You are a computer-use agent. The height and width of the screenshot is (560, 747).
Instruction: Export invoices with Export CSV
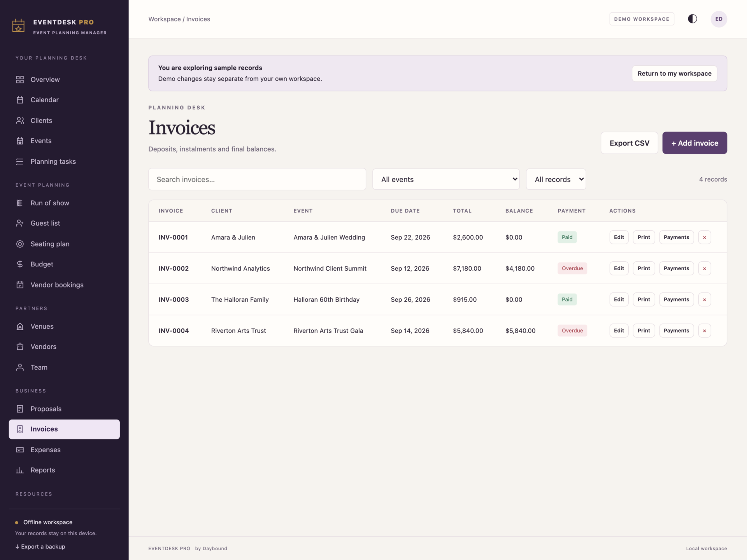(629, 143)
